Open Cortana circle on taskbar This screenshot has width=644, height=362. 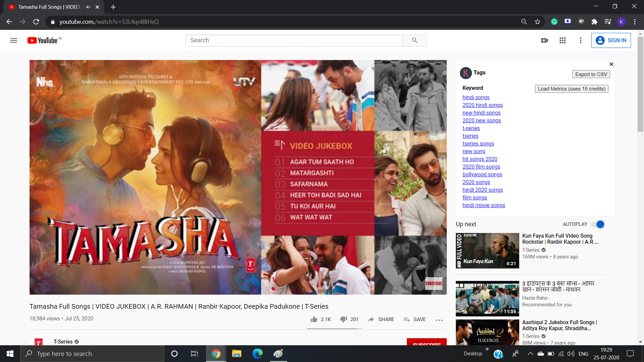click(174, 354)
